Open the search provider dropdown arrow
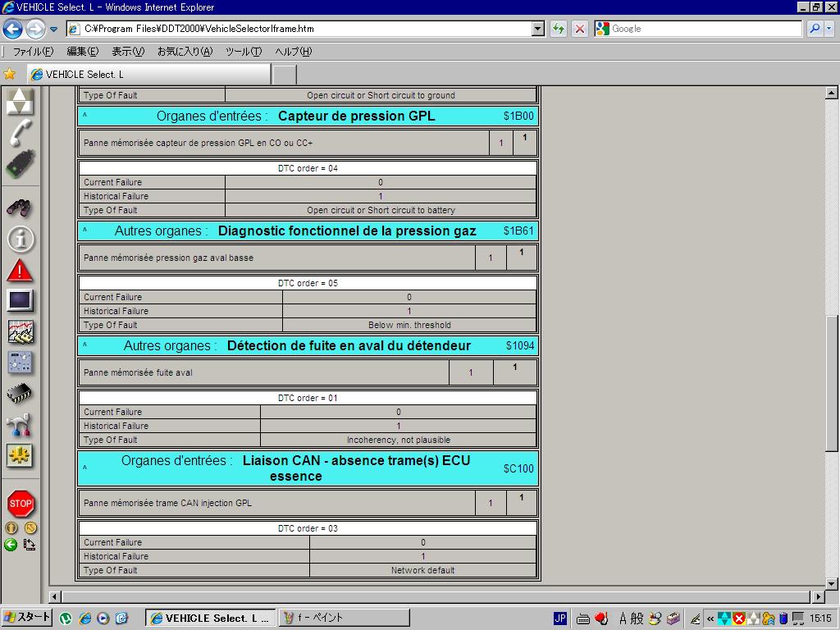The width and height of the screenshot is (840, 630). [x=829, y=29]
